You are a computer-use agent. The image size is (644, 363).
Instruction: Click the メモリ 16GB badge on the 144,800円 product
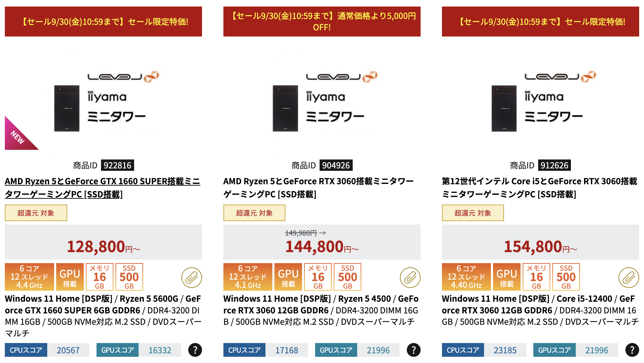(318, 277)
